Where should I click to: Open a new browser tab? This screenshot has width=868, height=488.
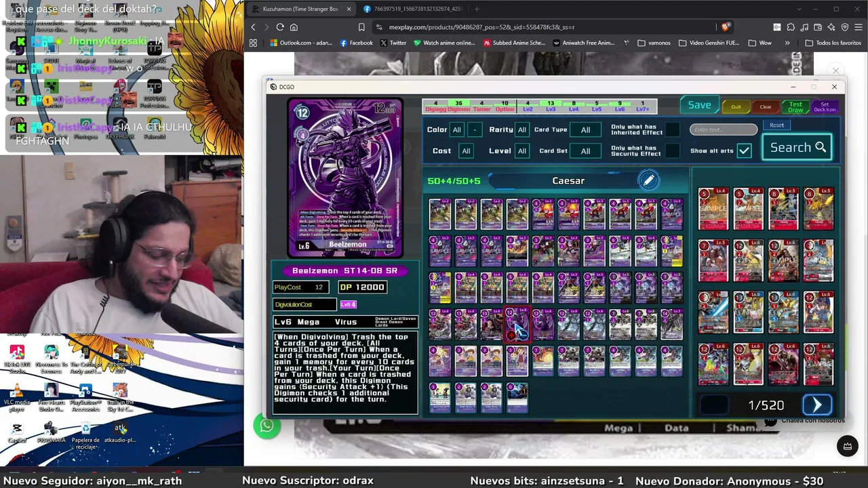[x=477, y=9]
